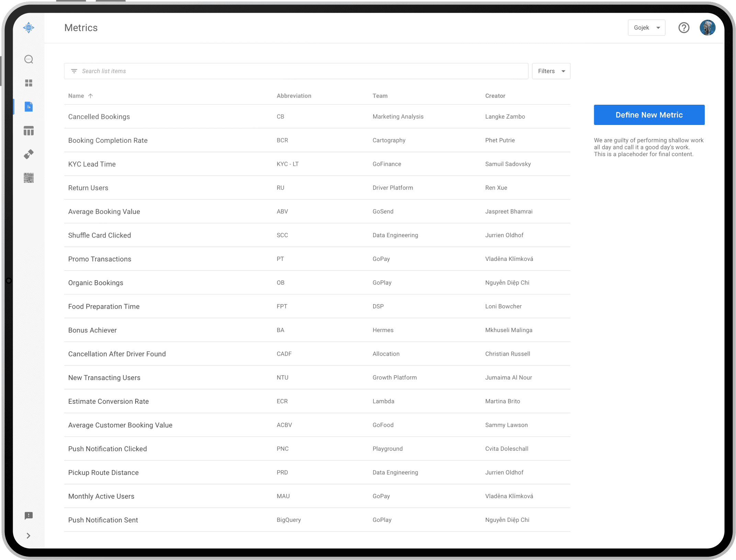Screen dimensions: 736x560
Task: Open the Bonus Achiever metric
Action: pos(92,330)
